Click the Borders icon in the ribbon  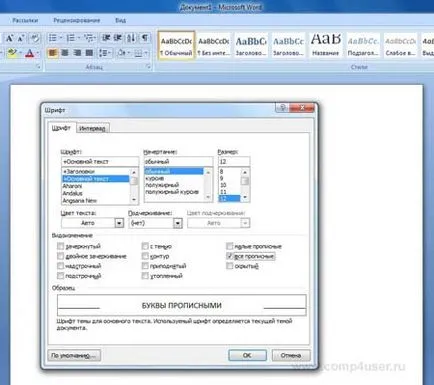coord(138,53)
